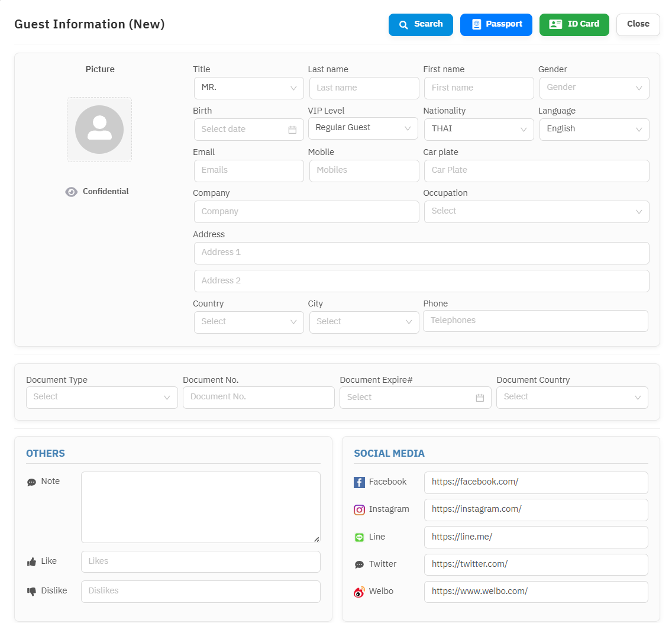The width and height of the screenshot is (672, 623).
Task: Expand the Title dropdown showing MR.
Action: coord(248,88)
